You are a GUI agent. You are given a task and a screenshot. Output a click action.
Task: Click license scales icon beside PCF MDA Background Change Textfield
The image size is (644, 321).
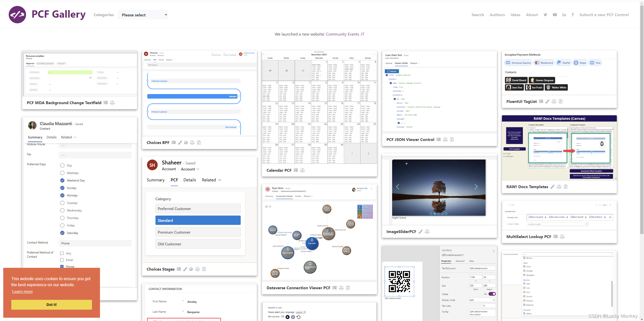click(112, 103)
